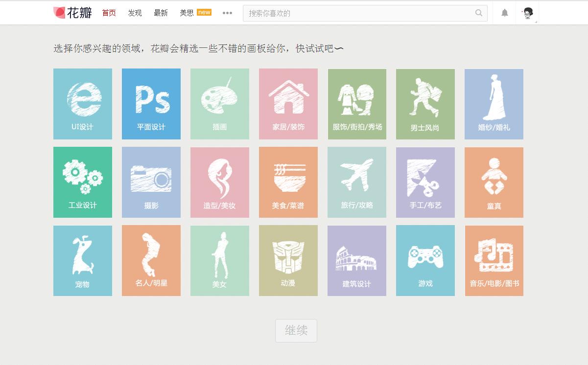The image size is (588, 365).
Task: Expand the more options ellipsis menu
Action: (x=227, y=13)
